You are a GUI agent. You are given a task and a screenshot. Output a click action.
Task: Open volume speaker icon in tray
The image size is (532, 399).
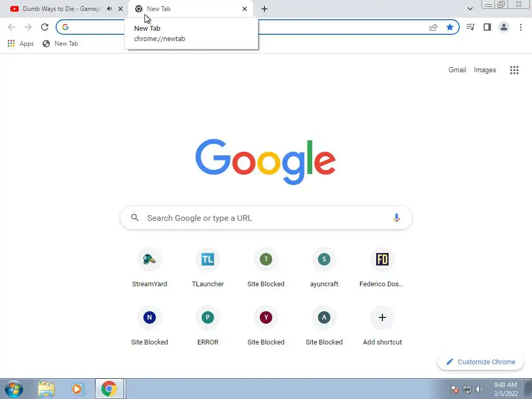click(480, 389)
